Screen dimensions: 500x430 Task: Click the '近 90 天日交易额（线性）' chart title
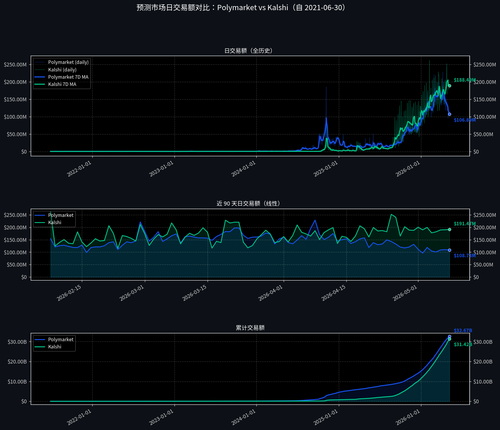tap(249, 203)
